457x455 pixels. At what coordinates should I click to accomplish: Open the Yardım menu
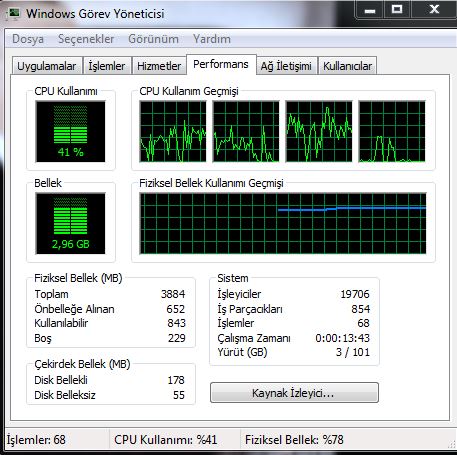click(x=212, y=39)
